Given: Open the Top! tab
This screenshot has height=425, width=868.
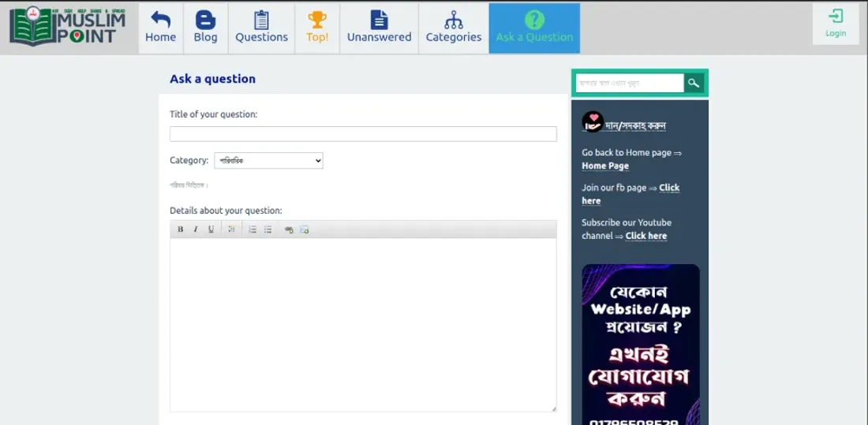Looking at the screenshot, I should 317,28.
